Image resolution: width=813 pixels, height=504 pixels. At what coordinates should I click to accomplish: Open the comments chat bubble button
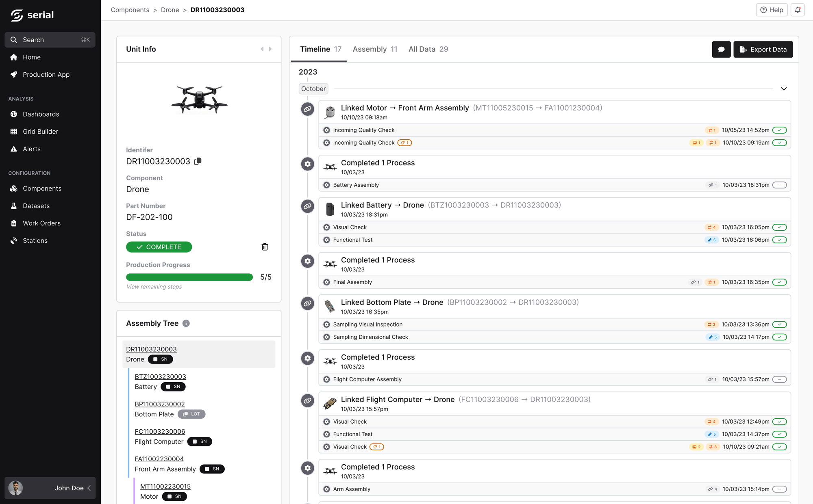721,49
